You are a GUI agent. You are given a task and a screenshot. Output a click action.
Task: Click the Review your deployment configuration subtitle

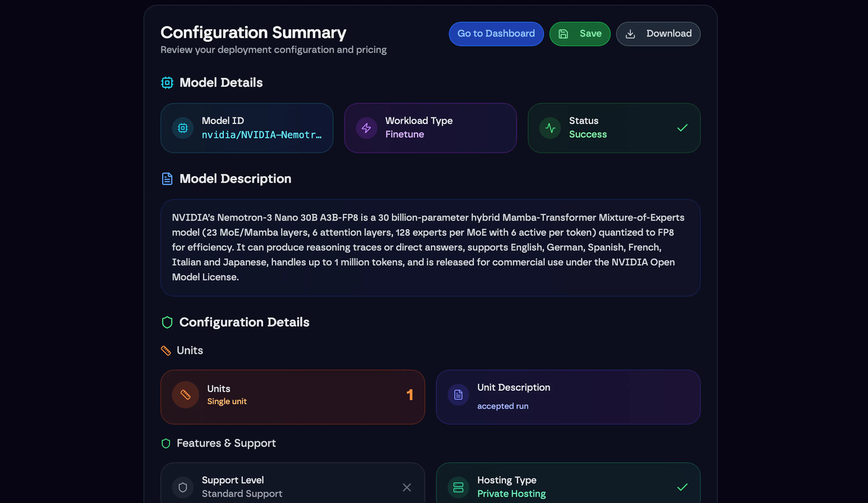pos(274,50)
